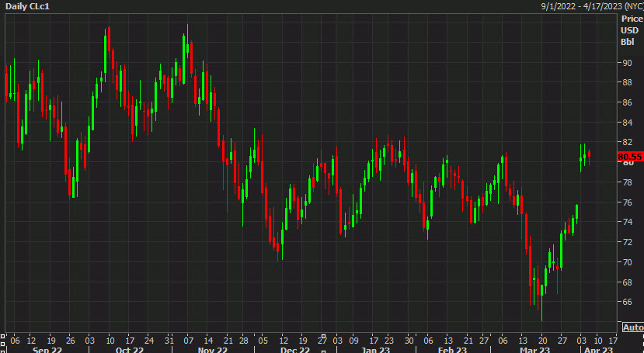Click the 90 price axis label
Image resolution: width=644 pixels, height=353 pixels.
[627, 63]
